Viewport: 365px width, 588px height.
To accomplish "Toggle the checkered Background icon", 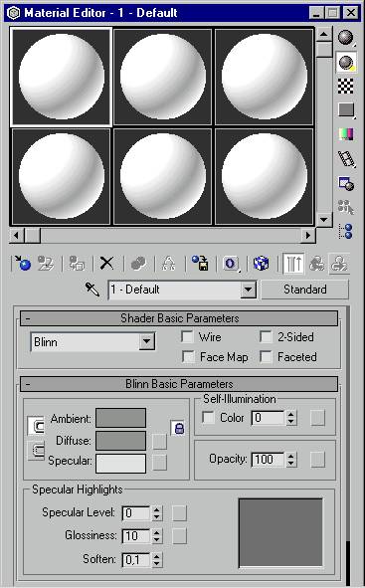I will [345, 86].
